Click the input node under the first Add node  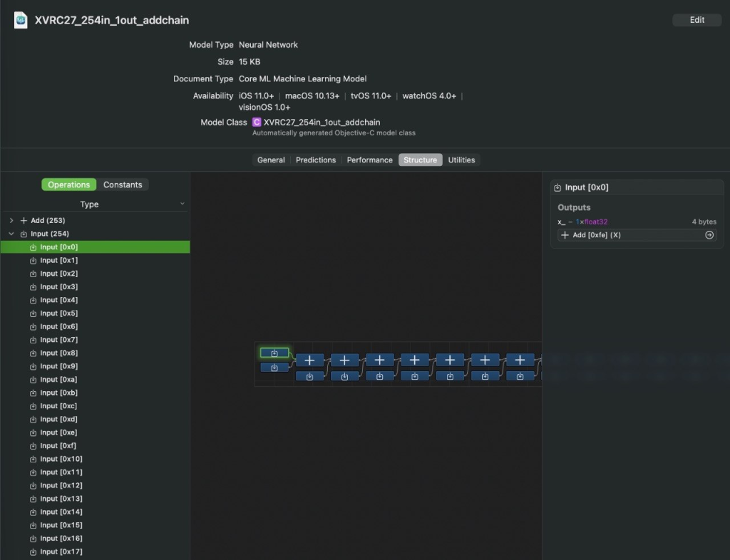click(309, 376)
